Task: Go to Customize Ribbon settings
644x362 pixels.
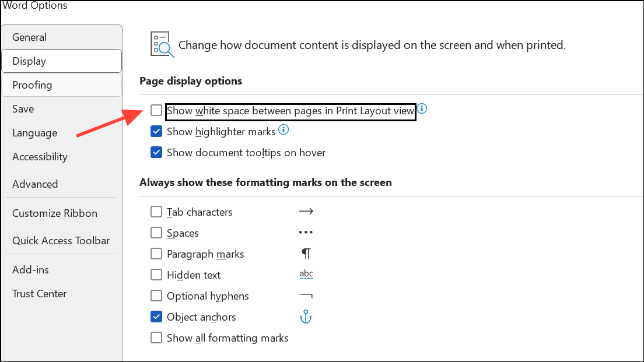Action: coord(62,213)
